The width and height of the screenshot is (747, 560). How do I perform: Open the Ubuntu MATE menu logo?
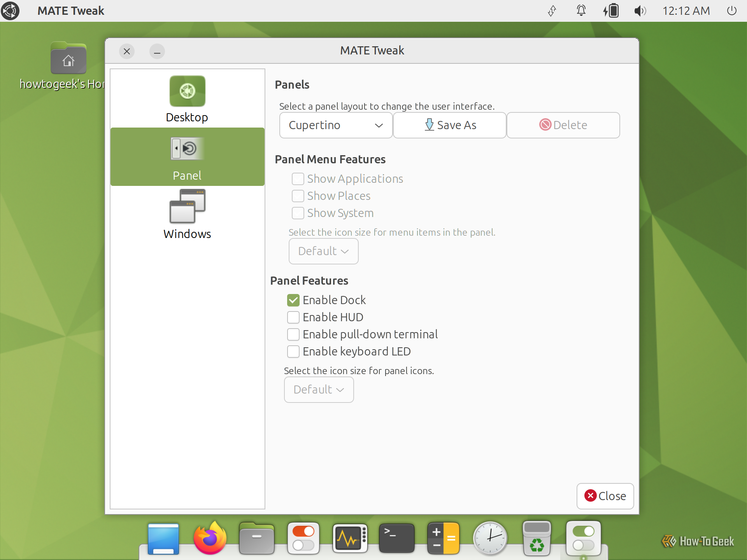[x=11, y=11]
